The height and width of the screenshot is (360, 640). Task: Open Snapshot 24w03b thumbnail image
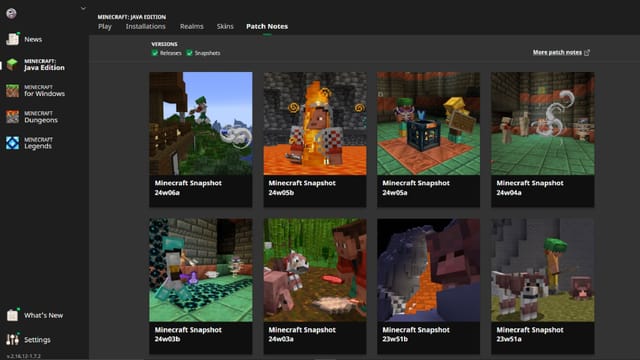click(x=201, y=270)
